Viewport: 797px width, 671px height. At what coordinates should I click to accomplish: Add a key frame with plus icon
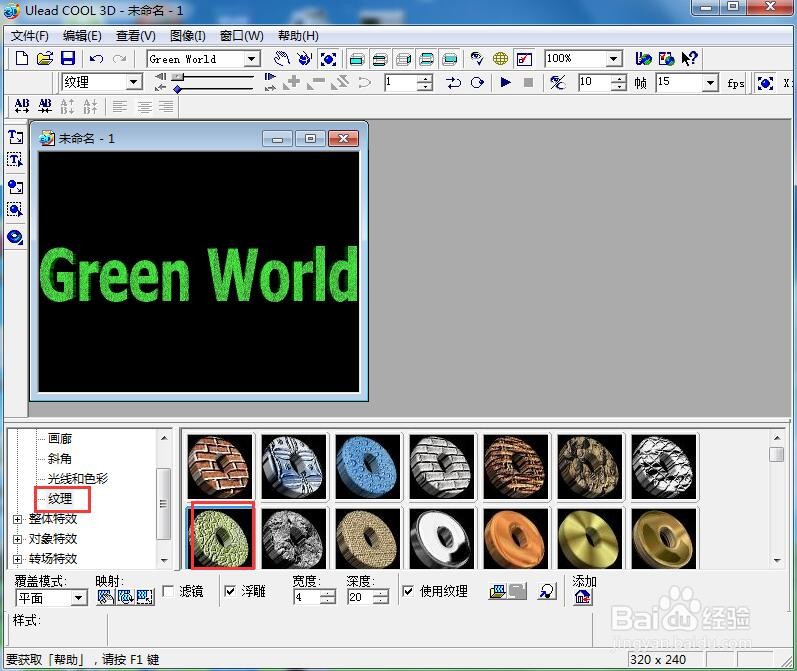pyautogui.click(x=292, y=82)
